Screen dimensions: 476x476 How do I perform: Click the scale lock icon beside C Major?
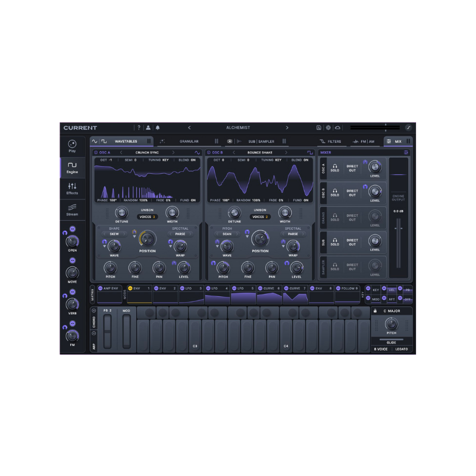[375, 311]
